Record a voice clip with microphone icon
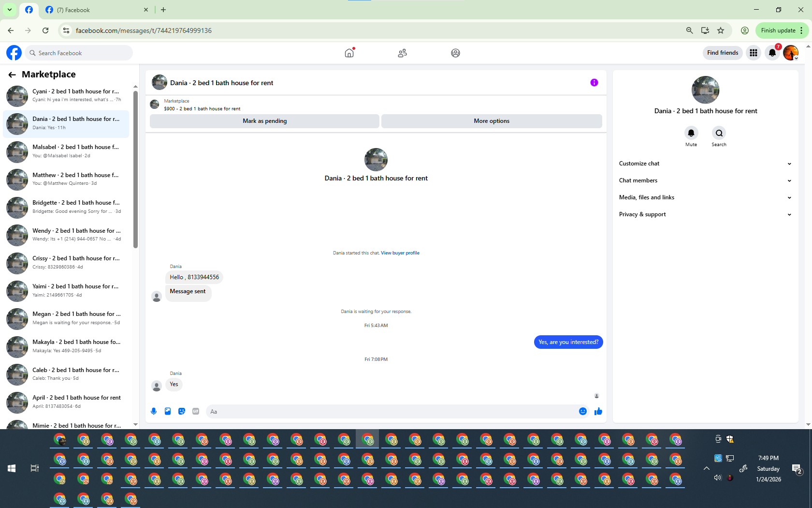This screenshot has width=812, height=508. (154, 411)
